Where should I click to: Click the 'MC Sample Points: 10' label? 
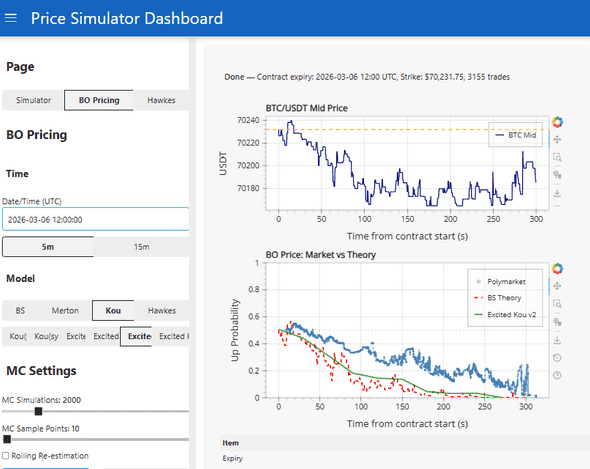[41, 428]
